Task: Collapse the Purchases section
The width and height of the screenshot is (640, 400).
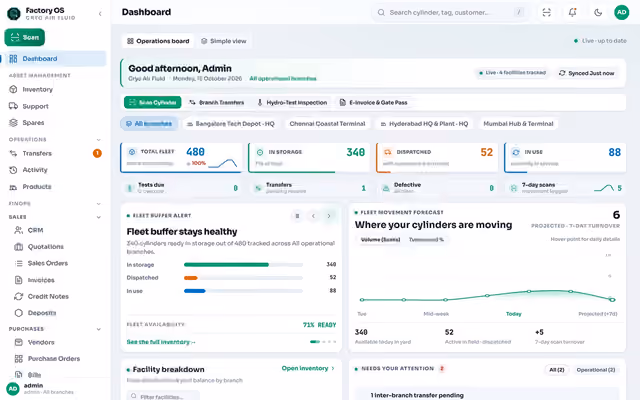Action: (x=98, y=329)
